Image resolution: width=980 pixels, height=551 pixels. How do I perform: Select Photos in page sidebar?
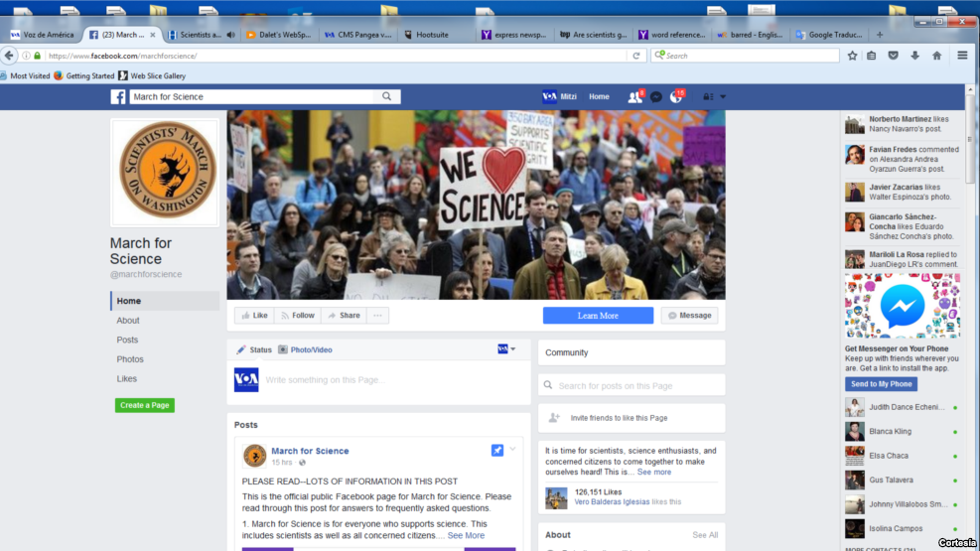pos(130,359)
